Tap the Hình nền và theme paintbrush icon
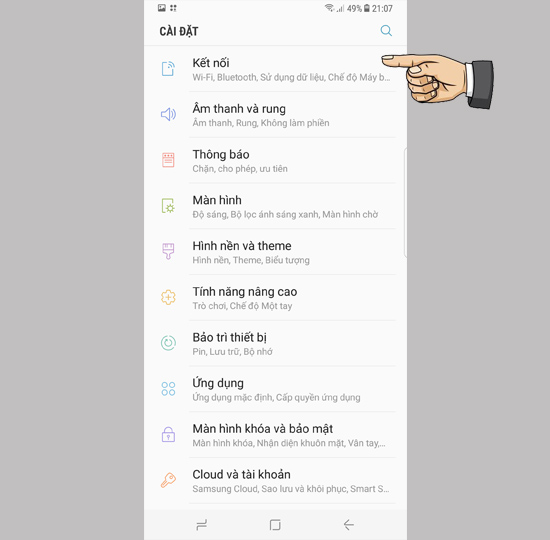The height and width of the screenshot is (540, 550). point(168,251)
